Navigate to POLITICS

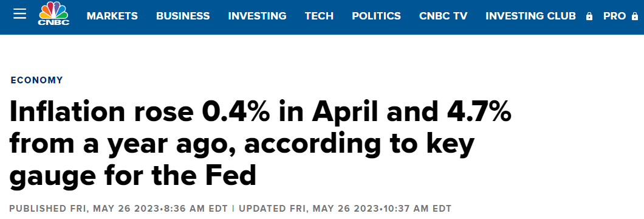click(376, 16)
